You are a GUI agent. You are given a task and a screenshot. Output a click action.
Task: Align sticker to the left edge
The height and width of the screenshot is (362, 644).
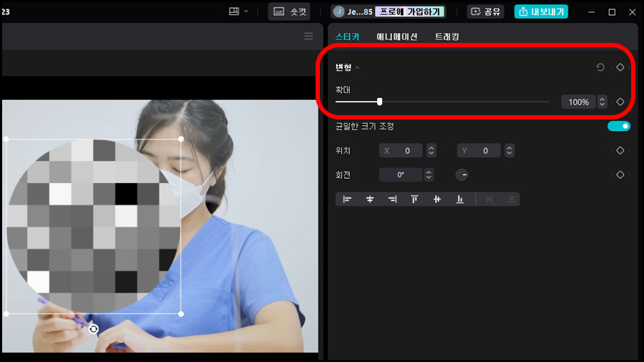coord(347,200)
